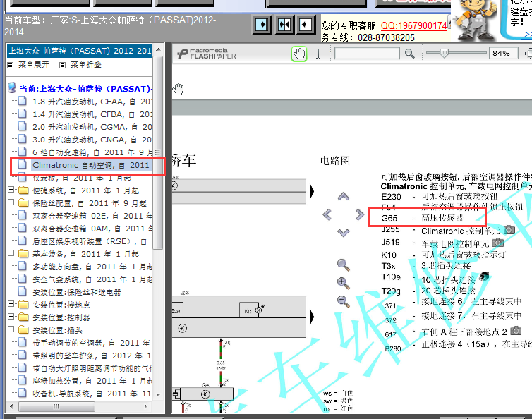Click the diagram magnifier reset icon

344,265
